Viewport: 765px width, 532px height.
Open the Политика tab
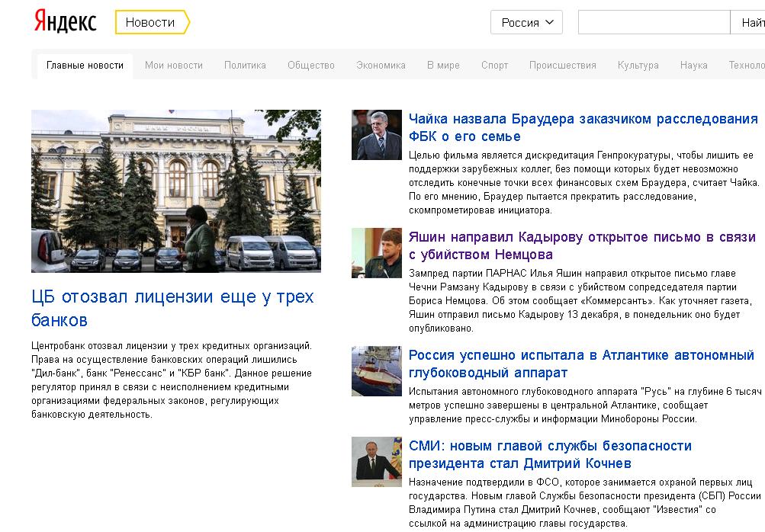pos(245,66)
